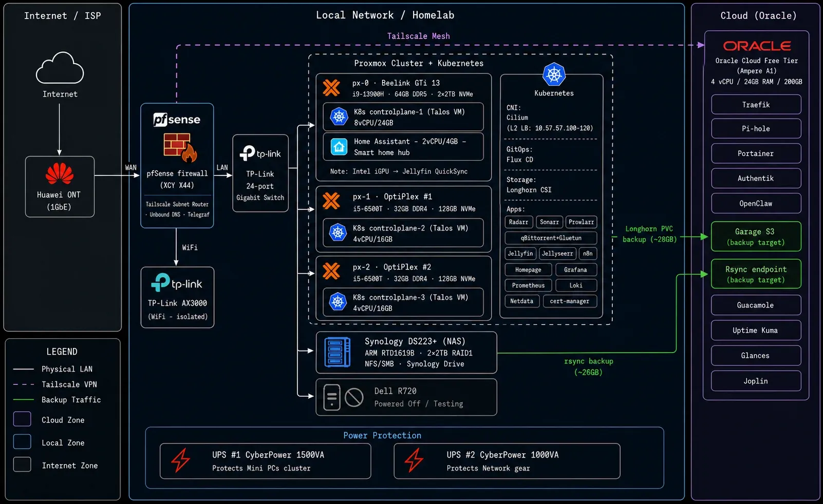Click lightning bolt icon for UPS #1
The image size is (823, 504).
pyautogui.click(x=180, y=460)
